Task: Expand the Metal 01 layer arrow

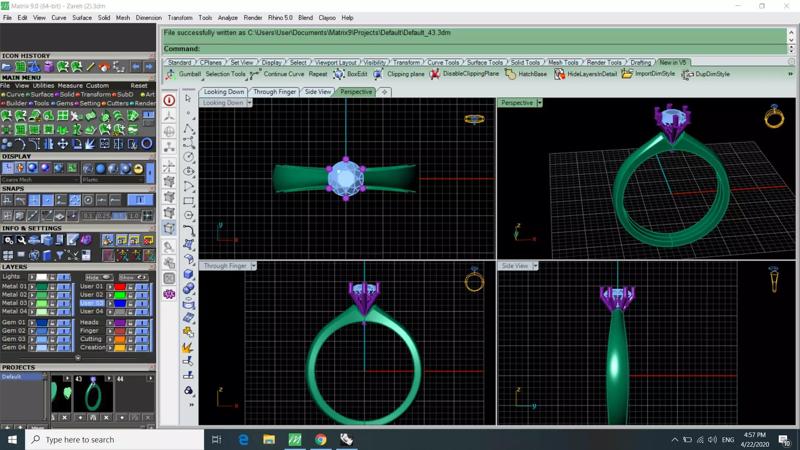Action: click(x=32, y=287)
